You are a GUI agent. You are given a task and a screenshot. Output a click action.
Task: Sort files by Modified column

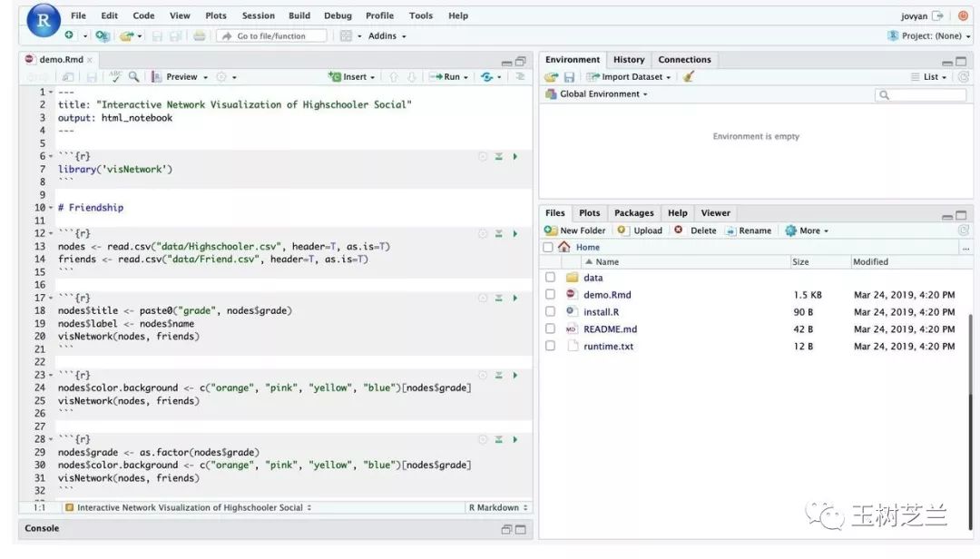(x=870, y=262)
